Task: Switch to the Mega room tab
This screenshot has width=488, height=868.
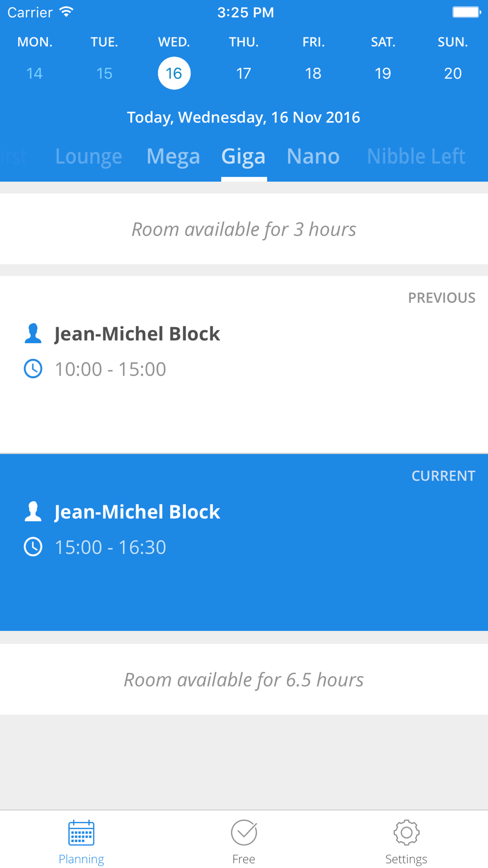Action: pyautogui.click(x=173, y=156)
